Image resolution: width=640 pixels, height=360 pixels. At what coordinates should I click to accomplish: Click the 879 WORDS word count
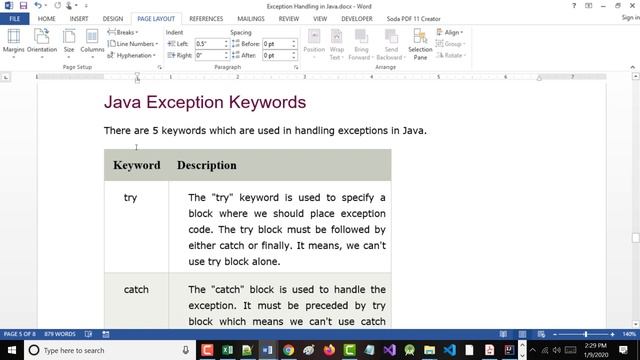coord(60,334)
